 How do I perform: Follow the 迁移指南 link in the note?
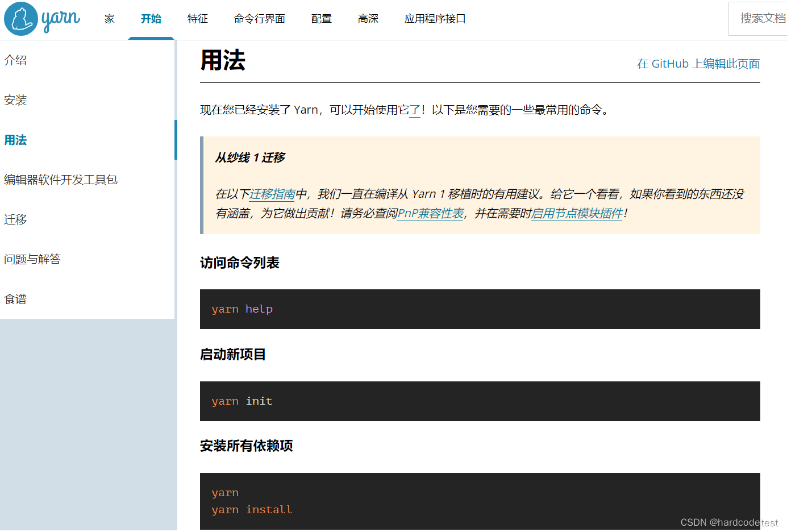pyautogui.click(x=273, y=194)
